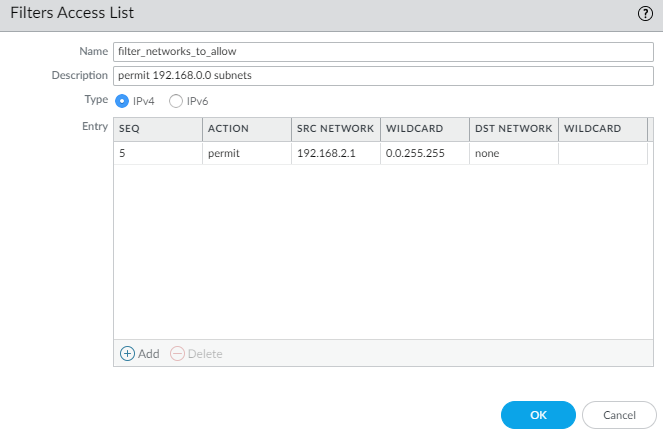The width and height of the screenshot is (663, 440).
Task: Click the Add plus icon
Action: pos(127,354)
